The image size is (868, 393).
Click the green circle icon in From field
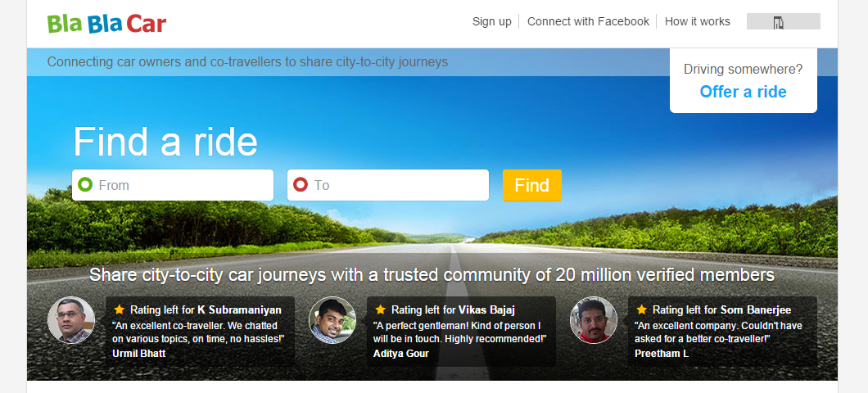point(85,185)
